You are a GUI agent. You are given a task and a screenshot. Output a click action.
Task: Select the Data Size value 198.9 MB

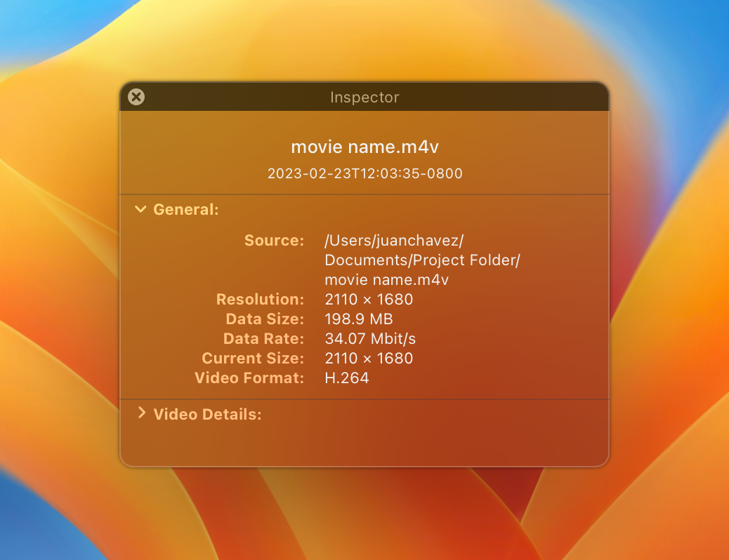[359, 319]
